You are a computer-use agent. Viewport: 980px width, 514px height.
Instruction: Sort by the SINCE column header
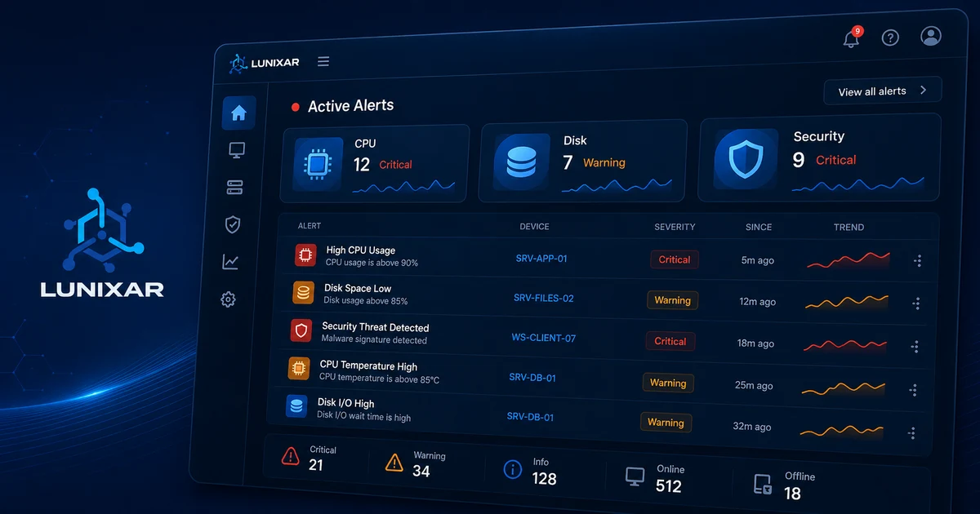coord(759,227)
